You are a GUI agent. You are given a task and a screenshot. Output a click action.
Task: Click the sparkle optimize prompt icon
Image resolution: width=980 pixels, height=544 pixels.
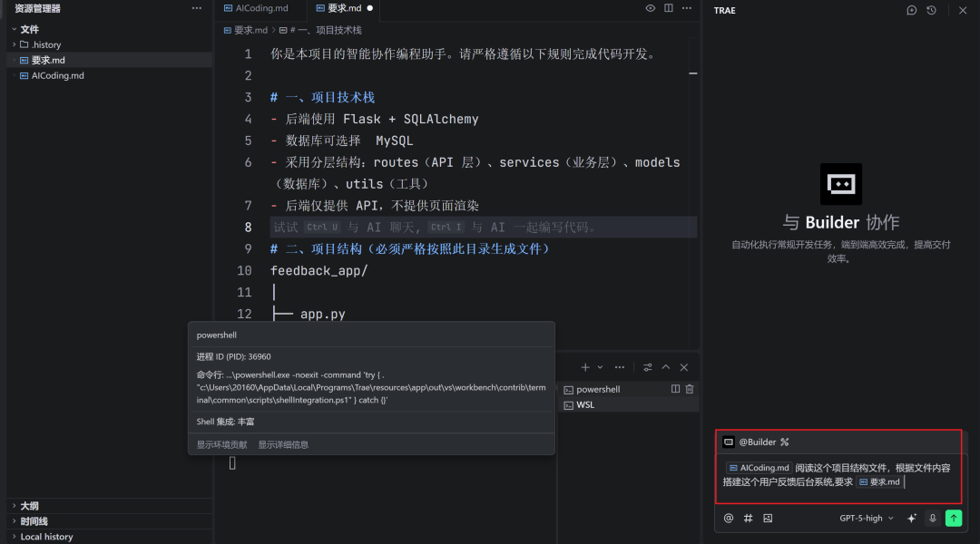pyautogui.click(x=912, y=519)
